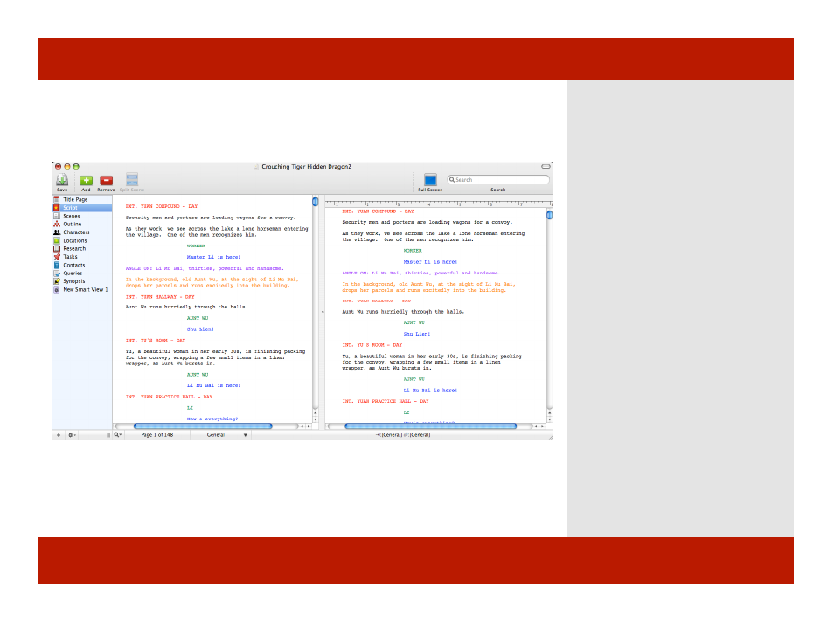Click "INT. YUAN HALLWAY - DAY" in left pane
Screen dimensions: 834x644
coord(160,297)
